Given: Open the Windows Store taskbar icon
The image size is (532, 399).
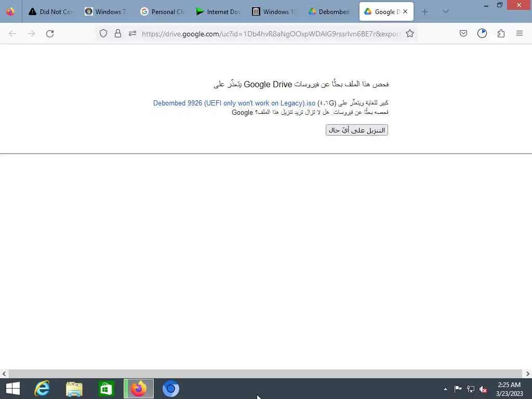Looking at the screenshot, I should point(106,389).
